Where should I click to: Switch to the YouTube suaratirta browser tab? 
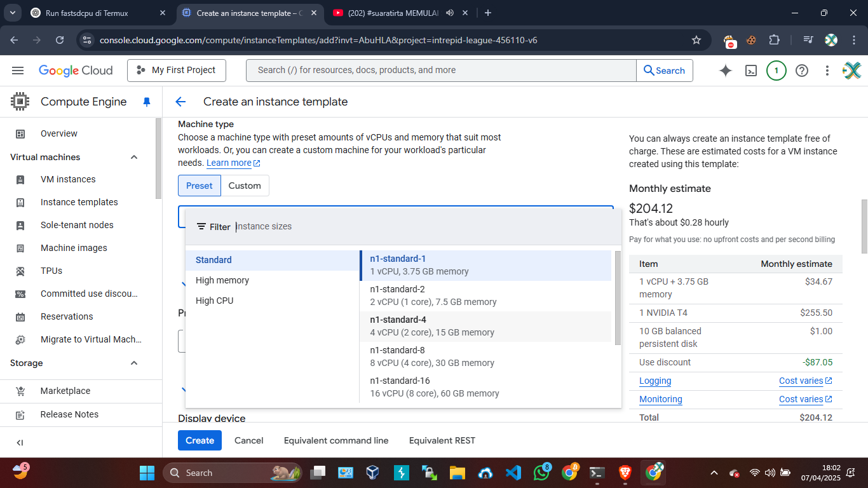400,13
